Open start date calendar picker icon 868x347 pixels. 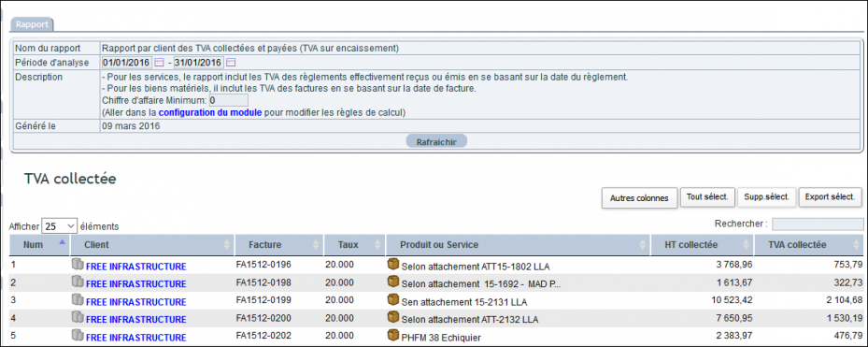(159, 63)
